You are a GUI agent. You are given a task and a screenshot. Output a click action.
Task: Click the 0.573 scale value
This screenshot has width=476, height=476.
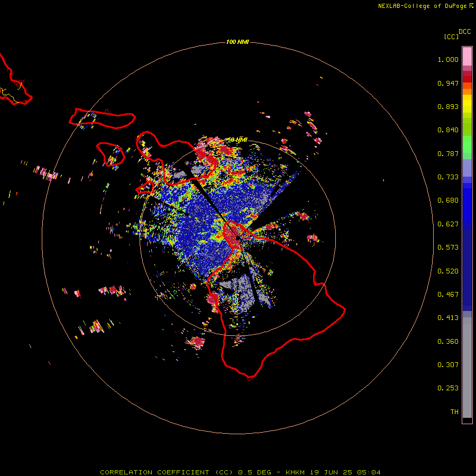448,248
